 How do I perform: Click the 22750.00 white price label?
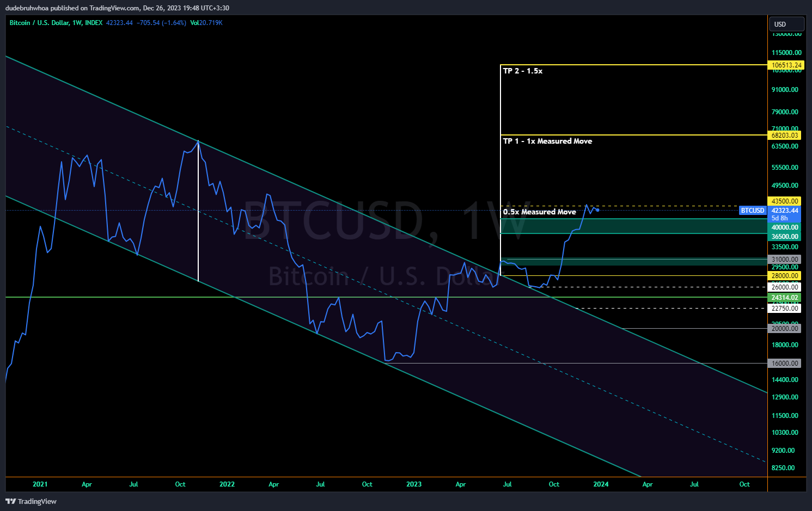tap(785, 309)
